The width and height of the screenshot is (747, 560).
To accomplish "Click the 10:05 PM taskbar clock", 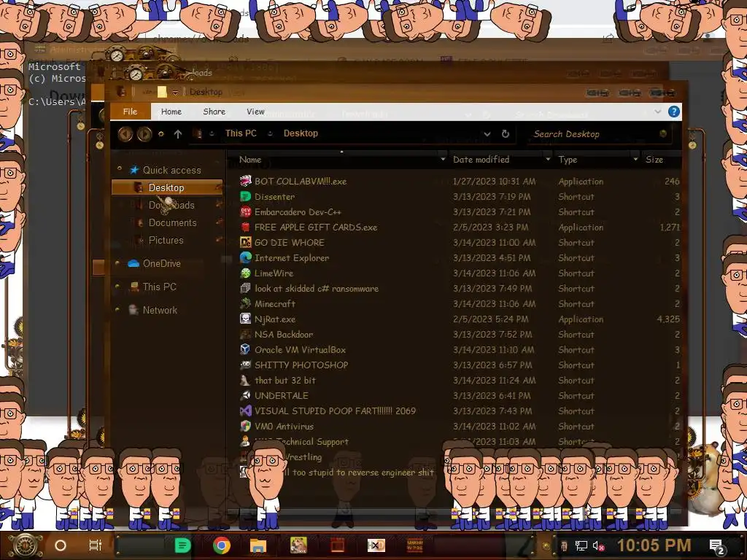I will 654,545.
